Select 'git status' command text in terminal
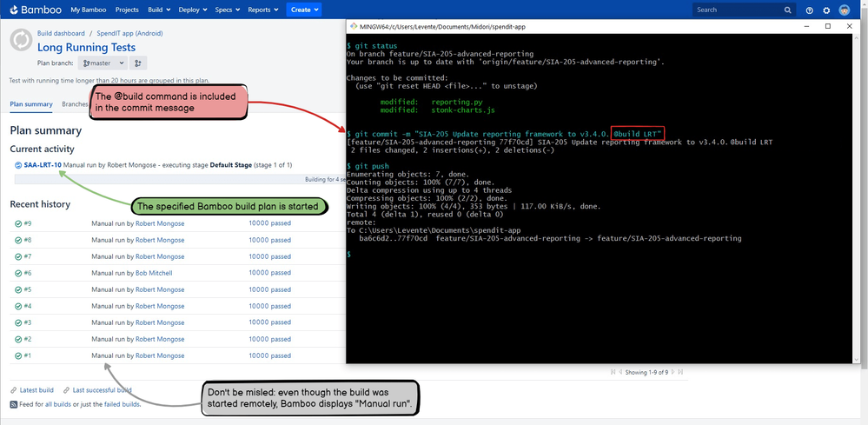The width and height of the screenshot is (868, 425). click(376, 46)
